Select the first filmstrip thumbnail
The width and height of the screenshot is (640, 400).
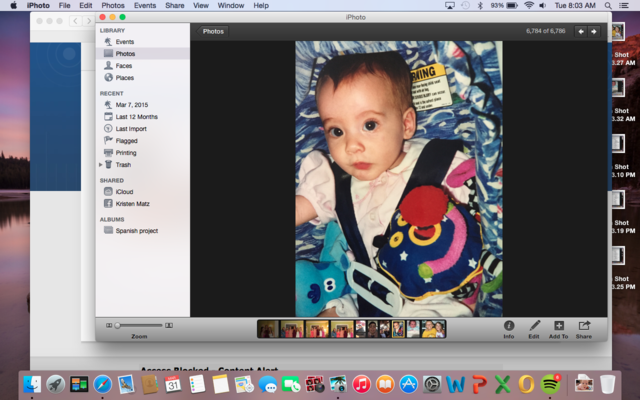[x=268, y=329]
